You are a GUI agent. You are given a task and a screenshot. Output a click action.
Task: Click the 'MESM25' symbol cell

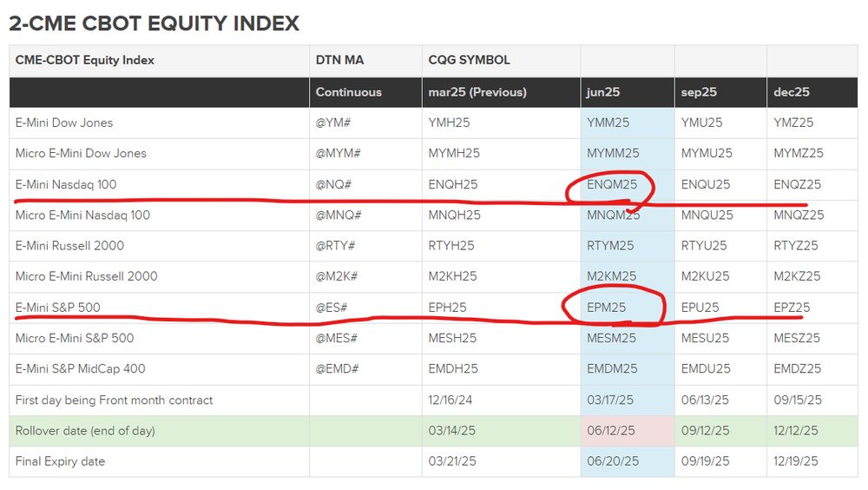pos(611,338)
